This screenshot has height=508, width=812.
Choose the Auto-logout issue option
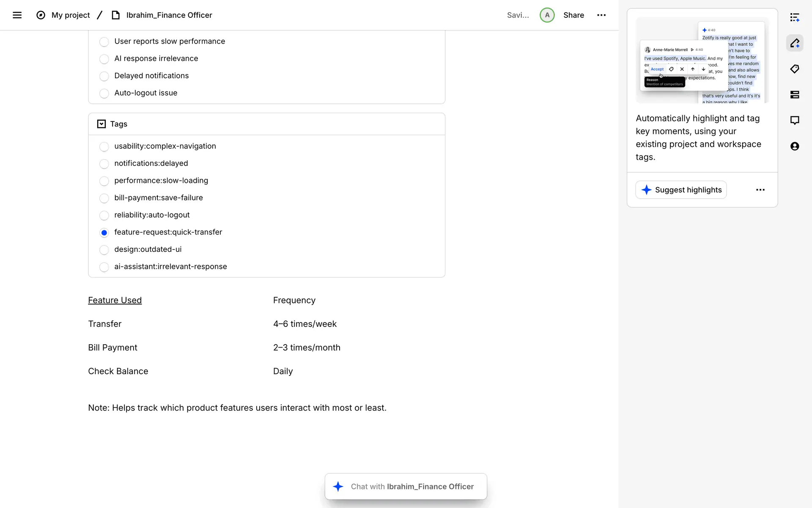tap(104, 93)
